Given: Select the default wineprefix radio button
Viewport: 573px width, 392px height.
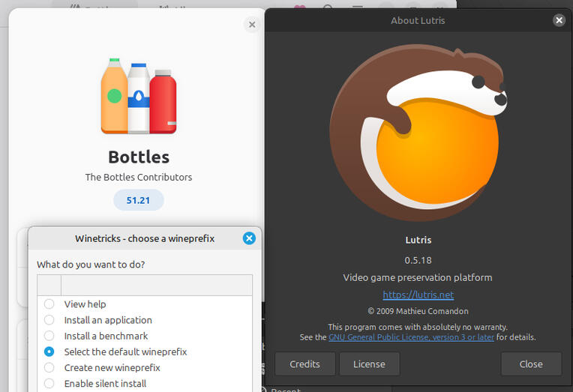Looking at the screenshot, I should [x=49, y=352].
